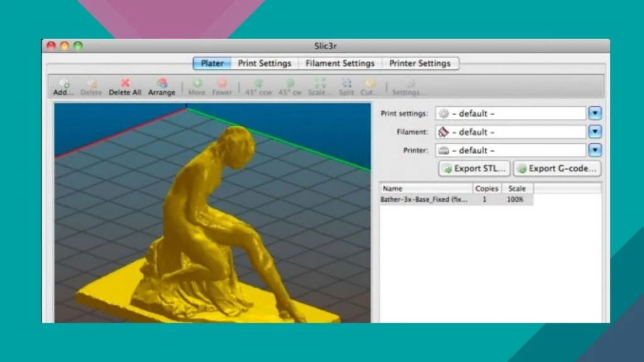This screenshot has width=644, height=362.
Task: Click the Export STL button
Action: pos(474,168)
